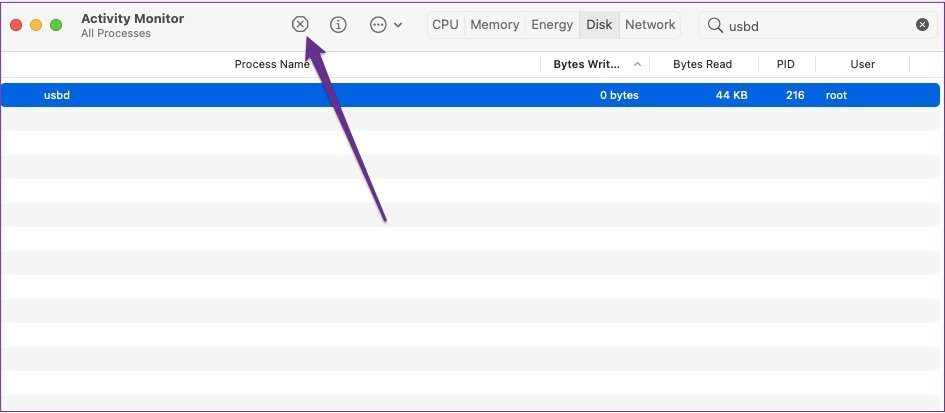Zoom the window with the green button
The image size is (945, 413).
[56, 25]
